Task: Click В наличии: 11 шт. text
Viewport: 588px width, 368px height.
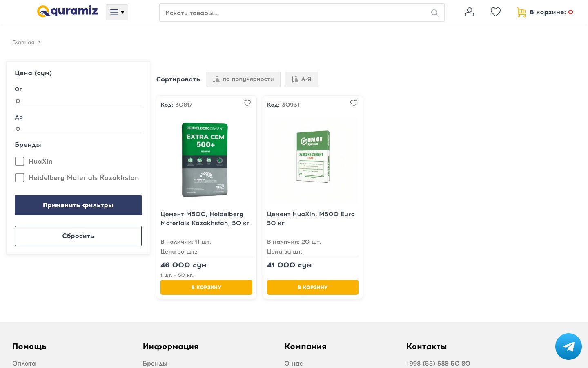Action: coord(186,242)
